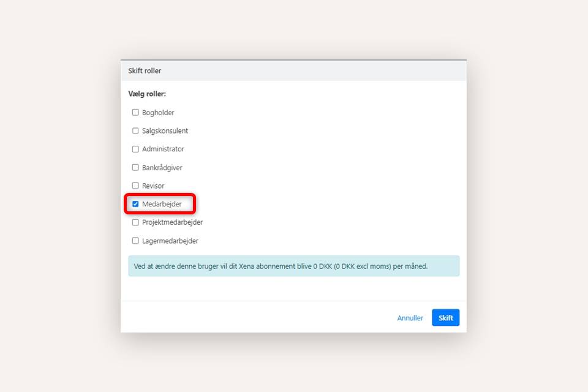Check the Lagermedarbejder checkbox

135,241
